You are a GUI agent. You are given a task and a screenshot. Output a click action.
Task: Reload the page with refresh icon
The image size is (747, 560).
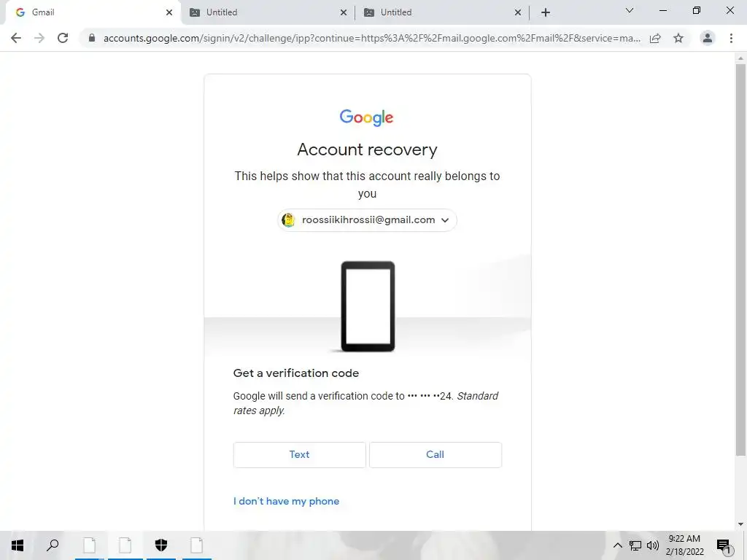pos(63,38)
